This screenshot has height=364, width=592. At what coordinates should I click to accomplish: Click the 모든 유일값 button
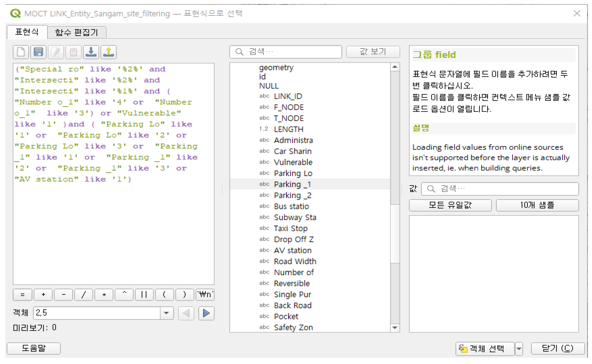click(x=451, y=205)
